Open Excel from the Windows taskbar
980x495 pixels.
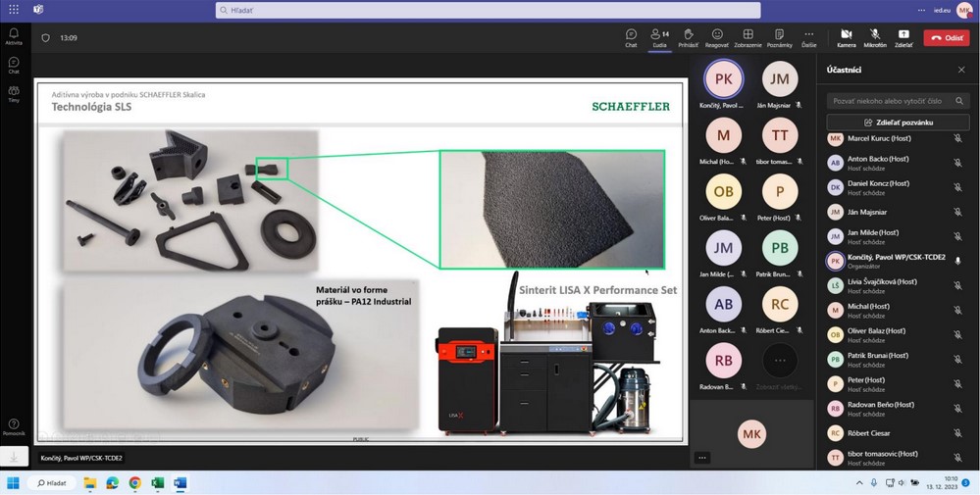[158, 483]
